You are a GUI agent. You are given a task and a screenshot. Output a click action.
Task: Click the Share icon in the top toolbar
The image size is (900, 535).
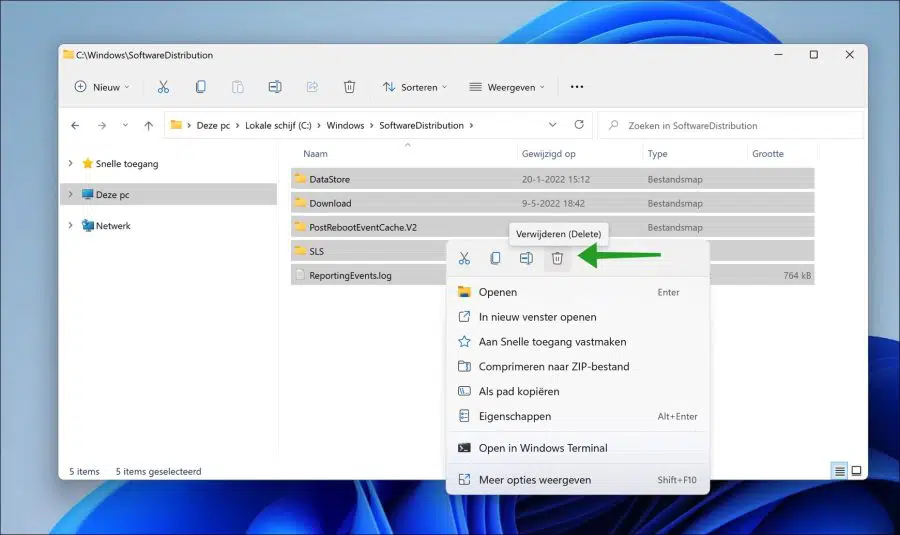coord(312,87)
